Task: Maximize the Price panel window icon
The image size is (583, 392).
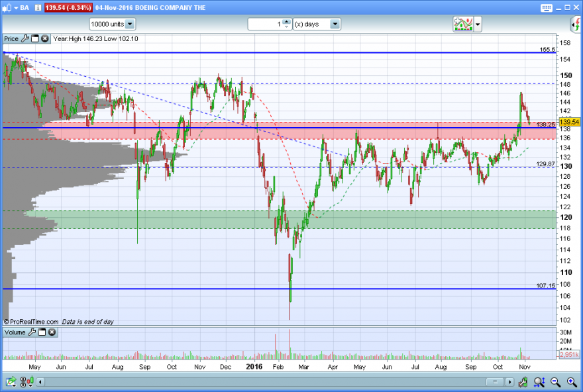Action: [35, 38]
